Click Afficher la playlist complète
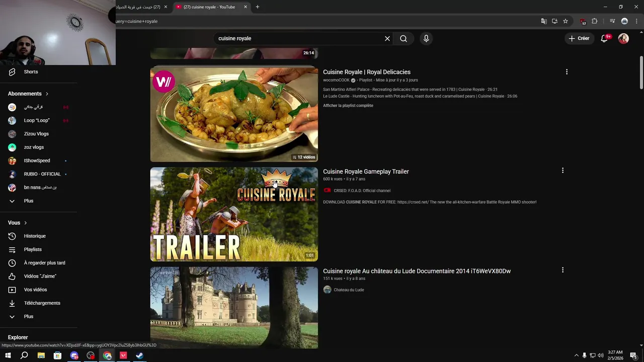The width and height of the screenshot is (644, 362). tap(348, 106)
